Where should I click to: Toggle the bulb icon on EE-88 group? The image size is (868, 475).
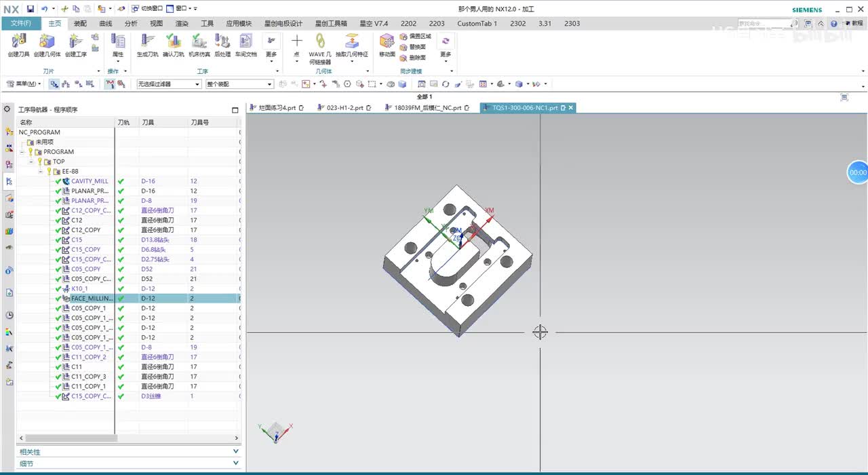[x=49, y=172]
